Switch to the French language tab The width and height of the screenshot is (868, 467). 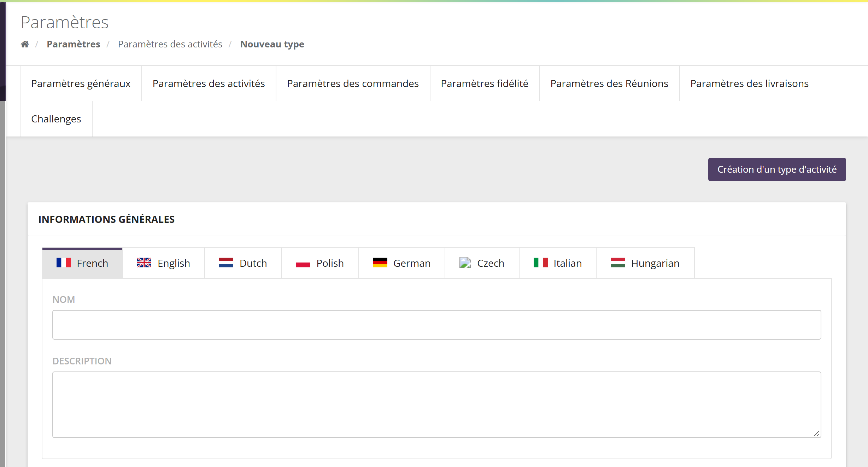click(82, 263)
